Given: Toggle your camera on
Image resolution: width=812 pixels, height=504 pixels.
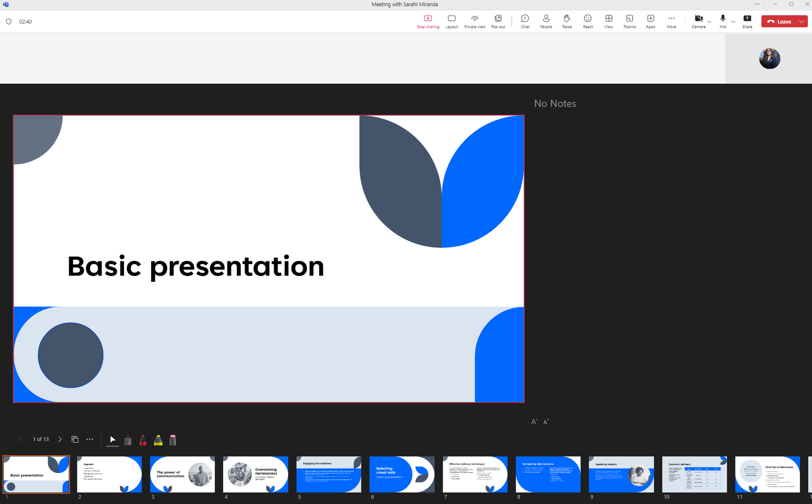Looking at the screenshot, I should (698, 20).
